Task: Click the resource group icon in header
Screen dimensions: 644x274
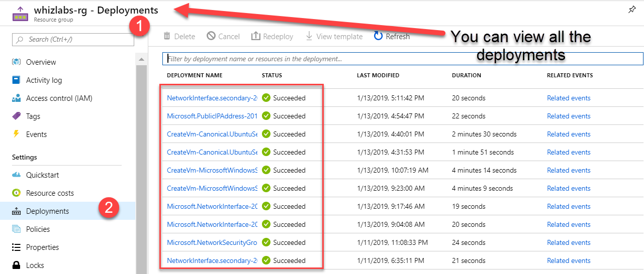Action: click(20, 14)
